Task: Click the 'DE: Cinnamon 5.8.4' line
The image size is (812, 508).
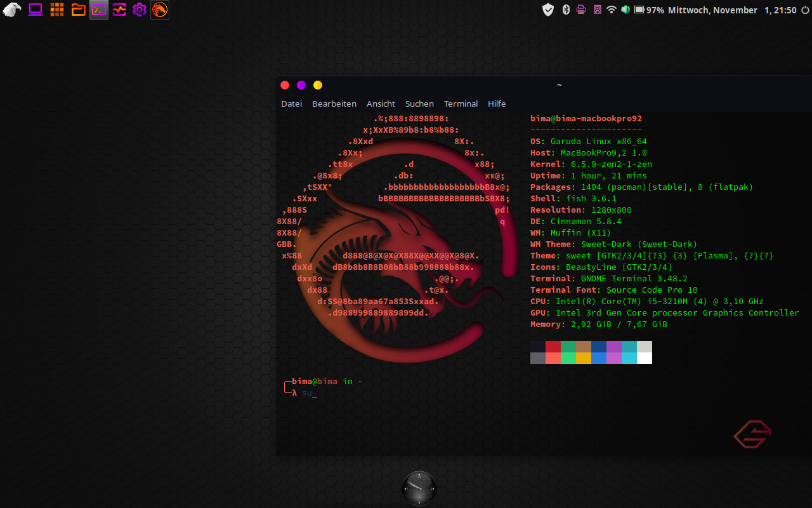Action: 576,222
